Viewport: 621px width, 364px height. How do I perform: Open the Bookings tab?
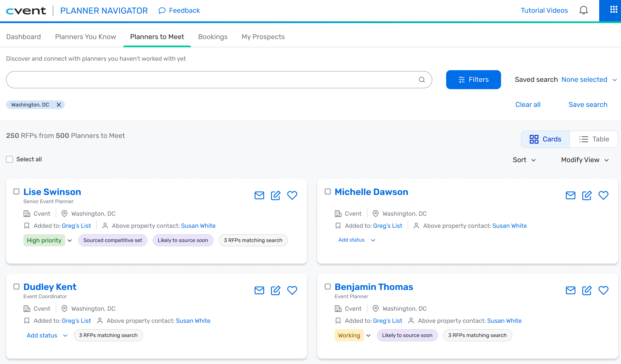click(213, 37)
